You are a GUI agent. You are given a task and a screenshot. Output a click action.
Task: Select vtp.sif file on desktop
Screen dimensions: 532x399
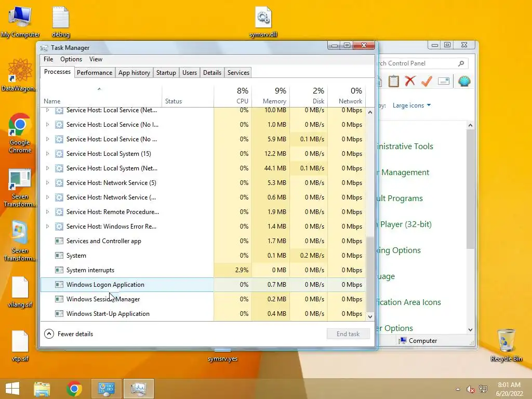(x=20, y=345)
